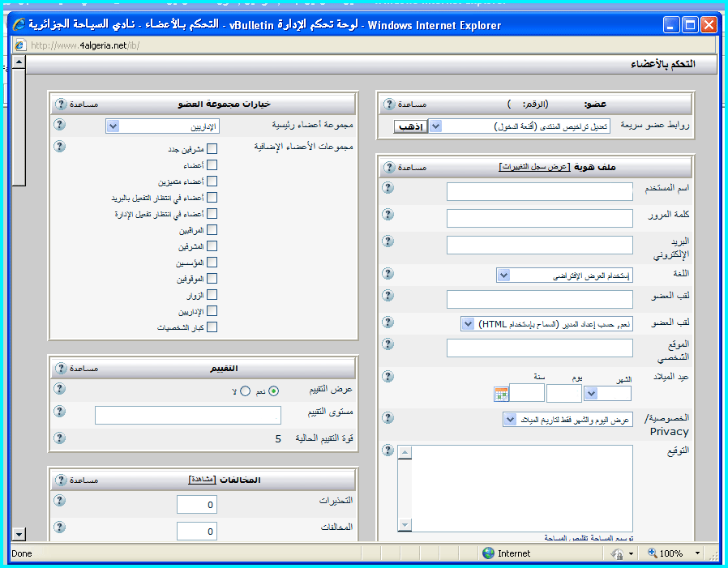Viewport: 728px width, 568px height.
Task: Click help icon beside اسم المستخدم field
Action: (388, 188)
